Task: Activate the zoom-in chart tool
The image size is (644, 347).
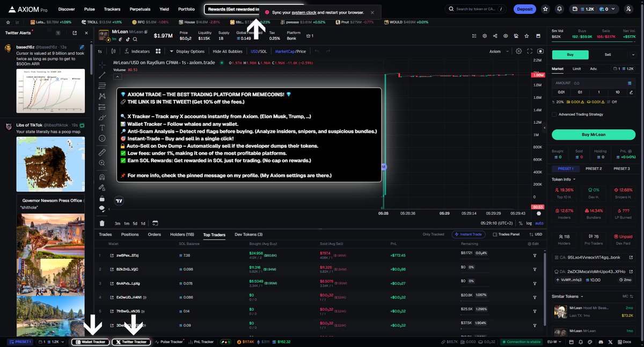Action: coord(102,162)
